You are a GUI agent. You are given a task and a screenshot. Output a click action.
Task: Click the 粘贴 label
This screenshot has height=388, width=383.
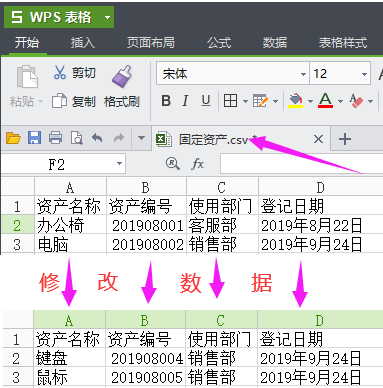(22, 101)
